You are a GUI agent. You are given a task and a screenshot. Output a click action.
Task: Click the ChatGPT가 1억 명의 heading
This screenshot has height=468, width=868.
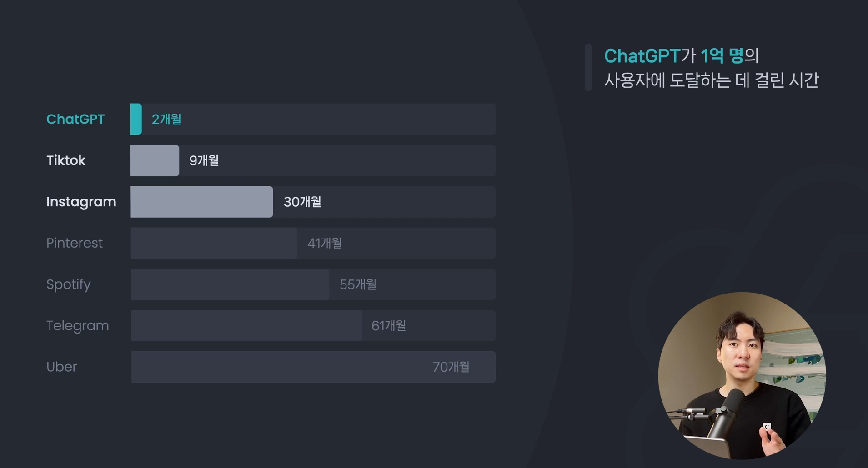pyautogui.click(x=681, y=56)
